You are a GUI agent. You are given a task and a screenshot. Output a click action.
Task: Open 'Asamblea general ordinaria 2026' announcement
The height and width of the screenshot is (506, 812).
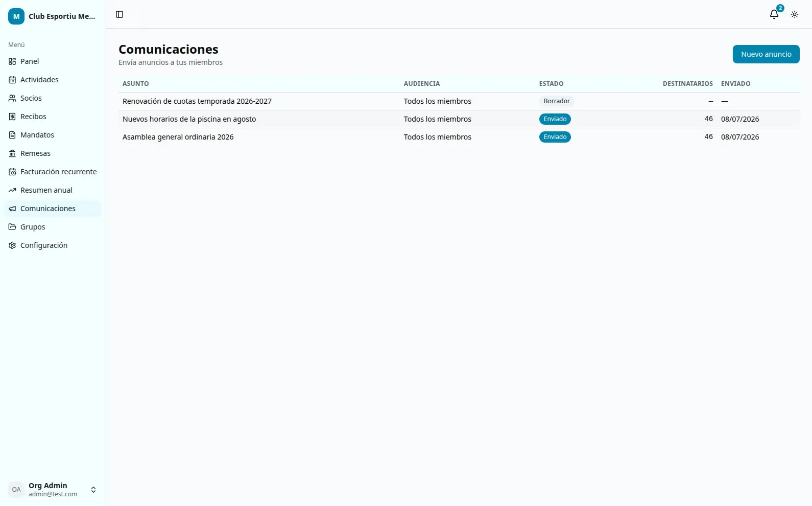[178, 137]
